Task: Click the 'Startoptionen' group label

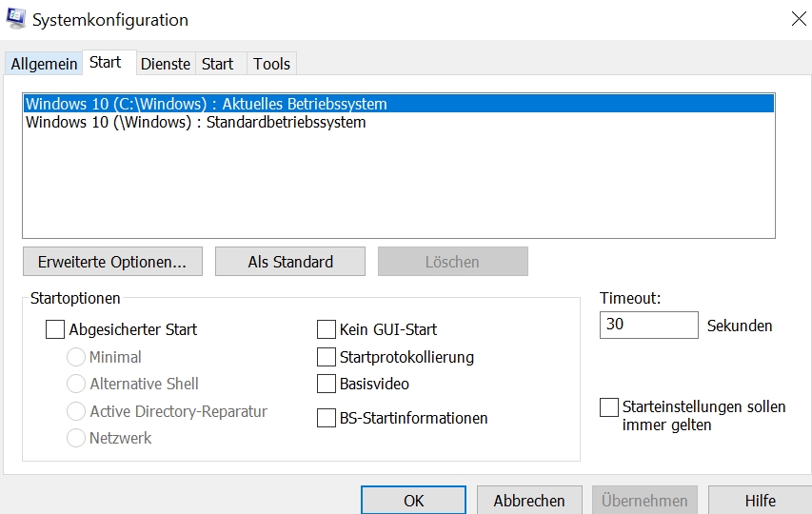Action: point(75,298)
